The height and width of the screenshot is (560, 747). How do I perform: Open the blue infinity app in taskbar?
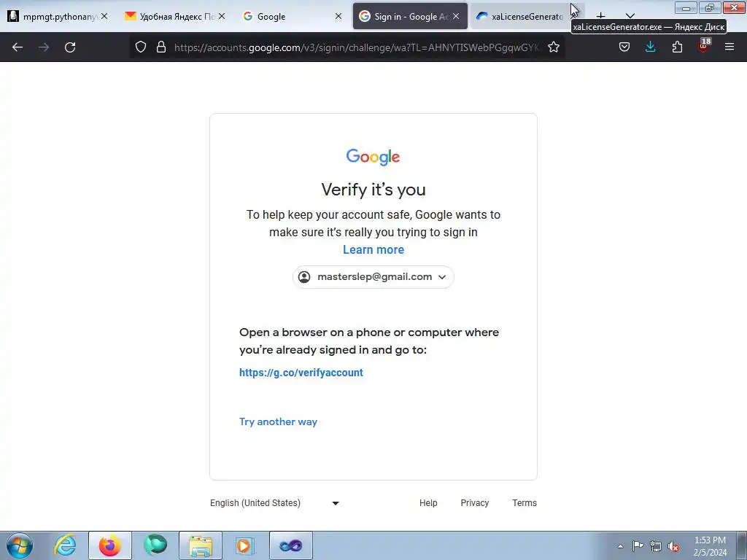pos(291,545)
